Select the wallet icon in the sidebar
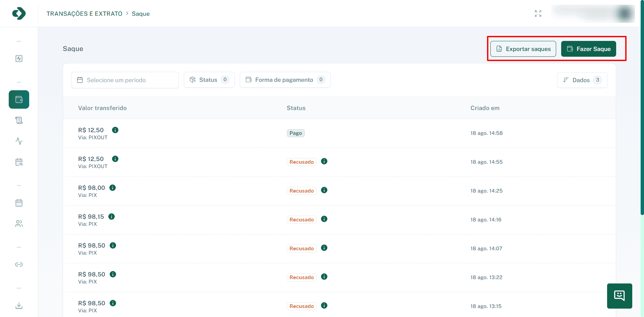 tap(19, 99)
